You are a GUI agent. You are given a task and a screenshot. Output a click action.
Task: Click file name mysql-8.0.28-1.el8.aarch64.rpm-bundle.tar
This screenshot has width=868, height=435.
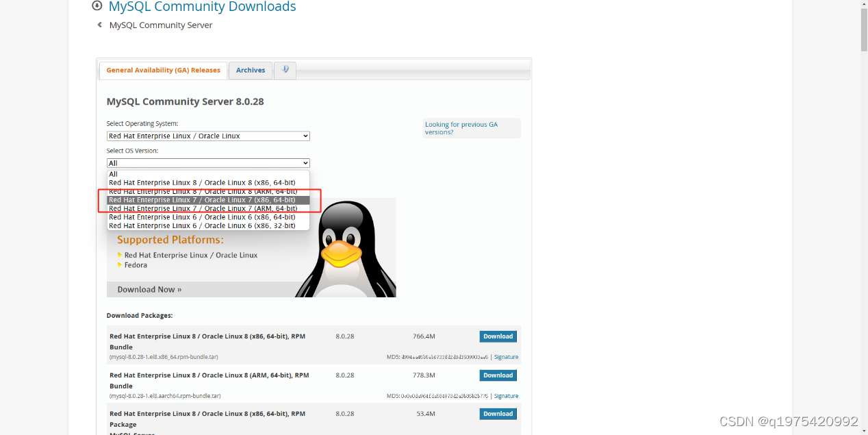165,396
